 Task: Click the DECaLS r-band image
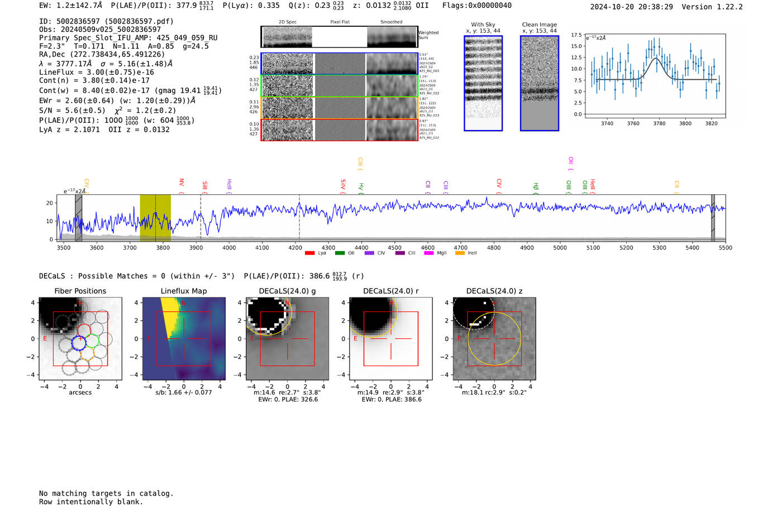[390, 339]
